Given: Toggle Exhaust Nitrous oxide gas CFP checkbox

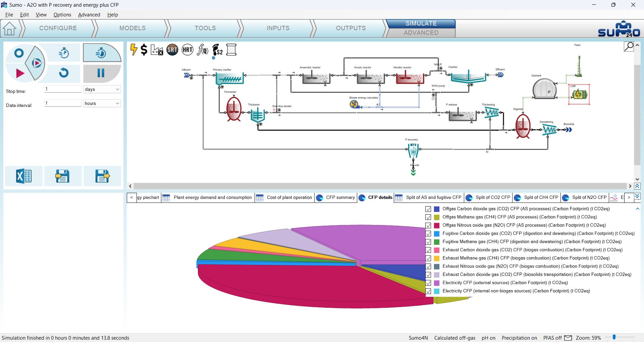Looking at the screenshot, I should pyautogui.click(x=428, y=267).
